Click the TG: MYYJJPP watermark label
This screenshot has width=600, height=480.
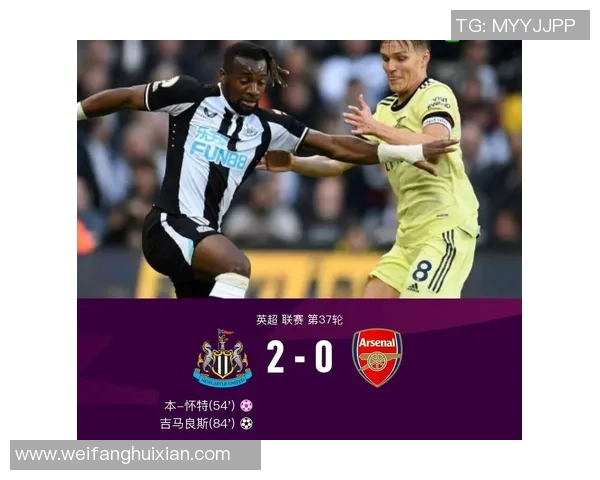coord(515,26)
